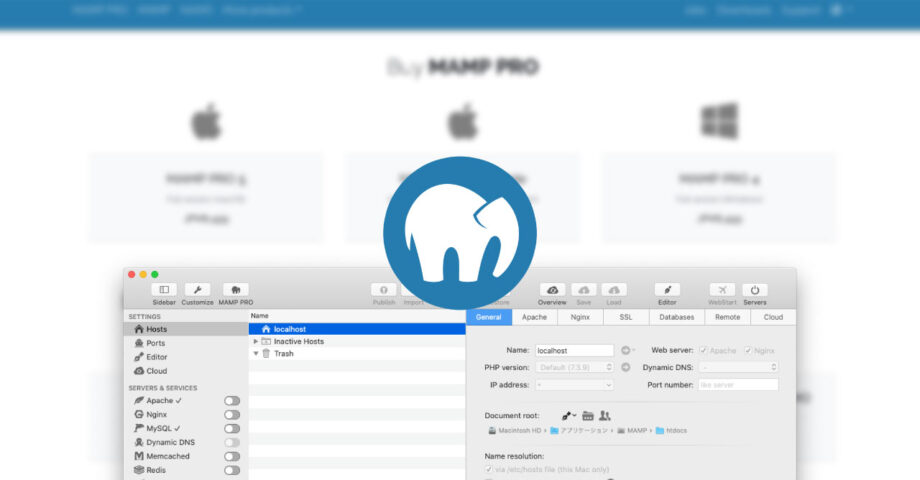Click the MAMP PRO elephant icon
Image resolution: width=920 pixels, height=480 pixels.
[236, 289]
